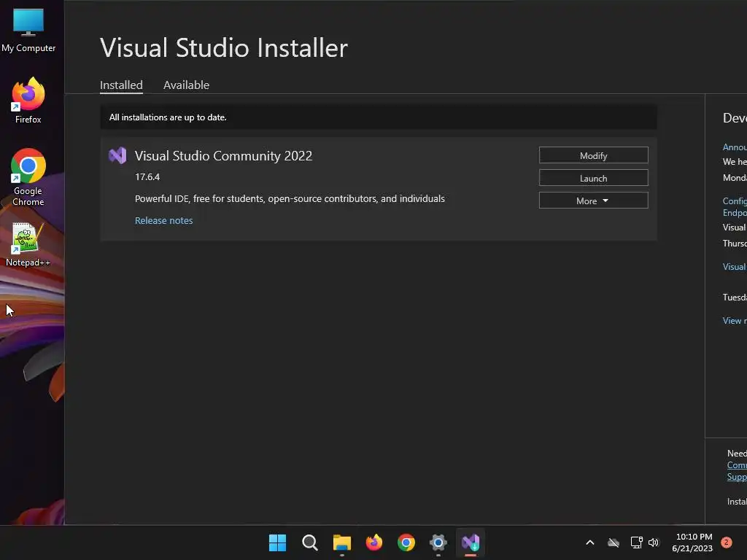This screenshot has width=747, height=560.
Task: Show hidden system tray icons
Action: coord(589,542)
